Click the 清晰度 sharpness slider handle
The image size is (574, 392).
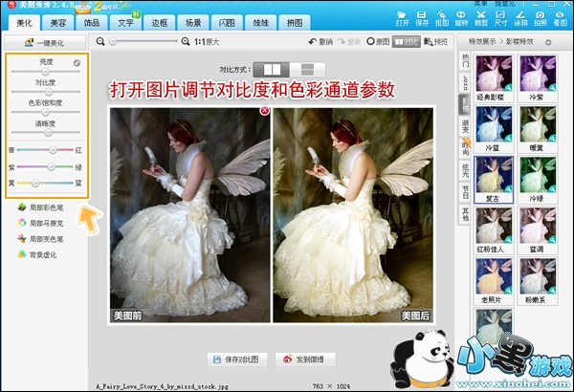[x=48, y=133]
